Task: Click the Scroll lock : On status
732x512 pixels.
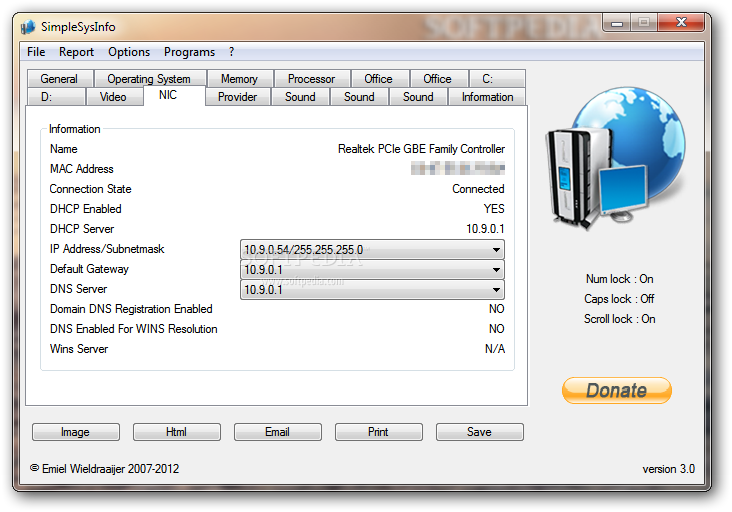Action: [x=619, y=319]
